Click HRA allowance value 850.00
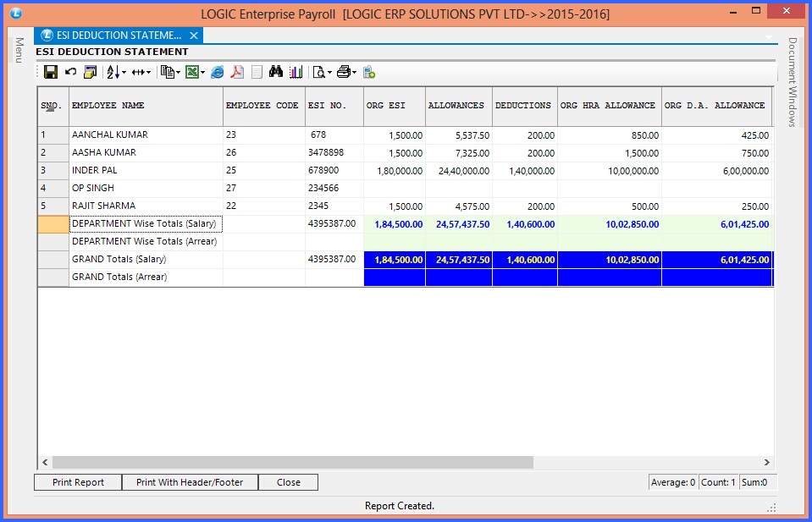812x522 pixels. pyautogui.click(x=610, y=135)
